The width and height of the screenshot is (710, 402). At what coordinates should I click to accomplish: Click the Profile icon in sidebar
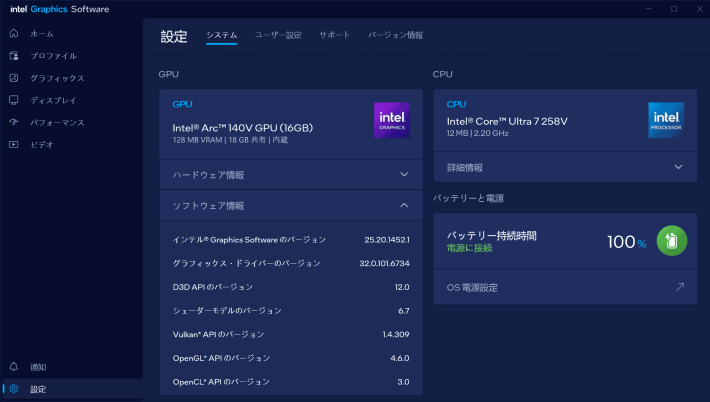14,56
